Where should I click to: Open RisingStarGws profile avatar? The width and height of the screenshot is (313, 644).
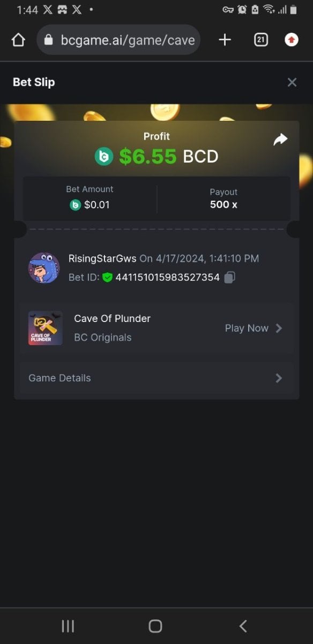click(x=44, y=268)
